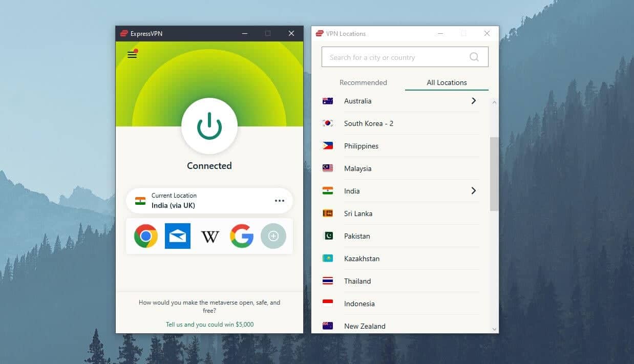The width and height of the screenshot is (634, 364).
Task: Click the locations list scrollbar thumb
Action: 494,174
